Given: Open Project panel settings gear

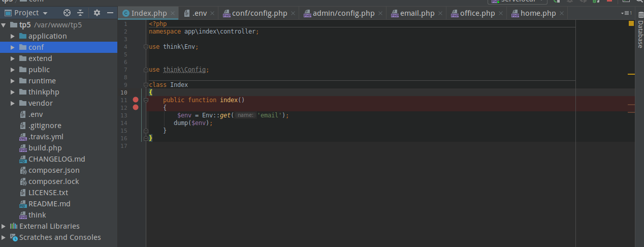Looking at the screenshot, I should point(97,13).
